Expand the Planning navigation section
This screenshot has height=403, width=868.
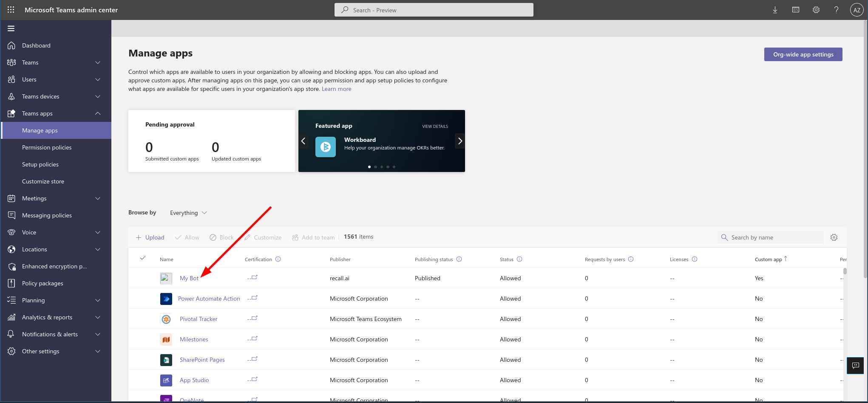point(98,300)
